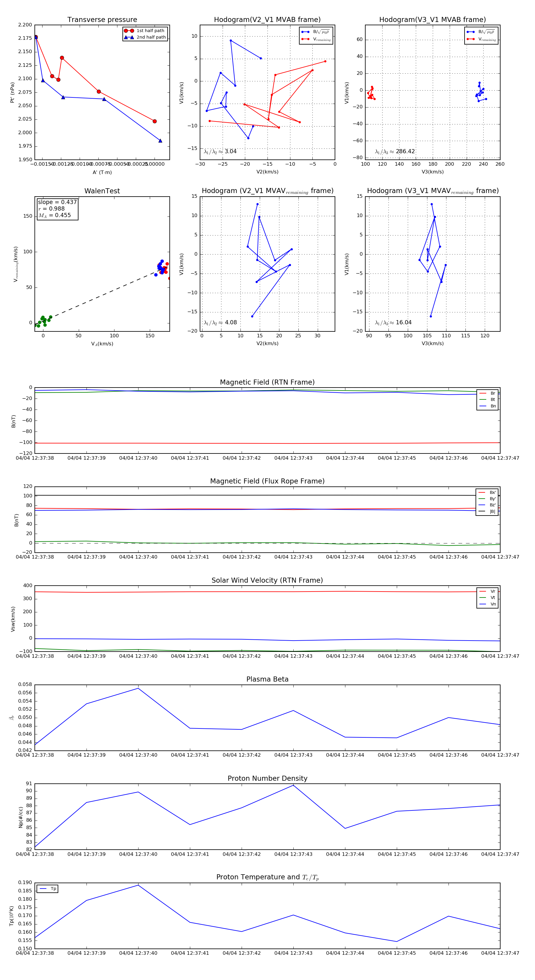Click the 'Hodogram(V3_V1 MVAB frame)' title

(x=432, y=20)
